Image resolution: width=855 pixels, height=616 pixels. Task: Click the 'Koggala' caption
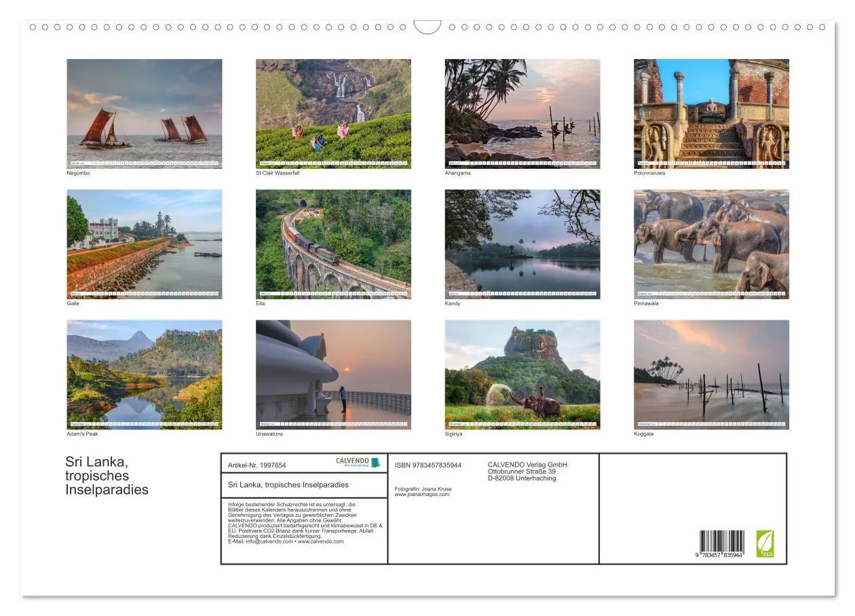pos(644,434)
